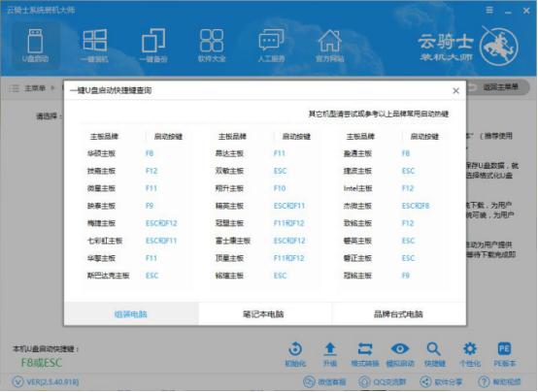Image resolution: width=538 pixels, height=392 pixels.
Task: Click the 本机U盘启动快捷键 label
Action: tap(46, 349)
